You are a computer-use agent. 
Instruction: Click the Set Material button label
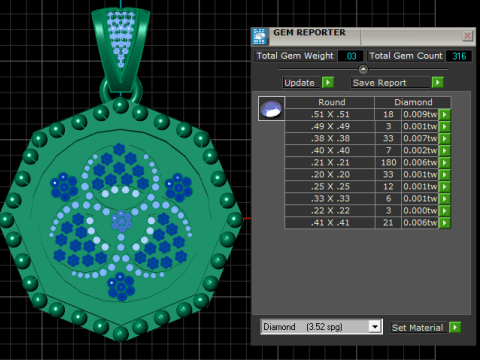417,328
